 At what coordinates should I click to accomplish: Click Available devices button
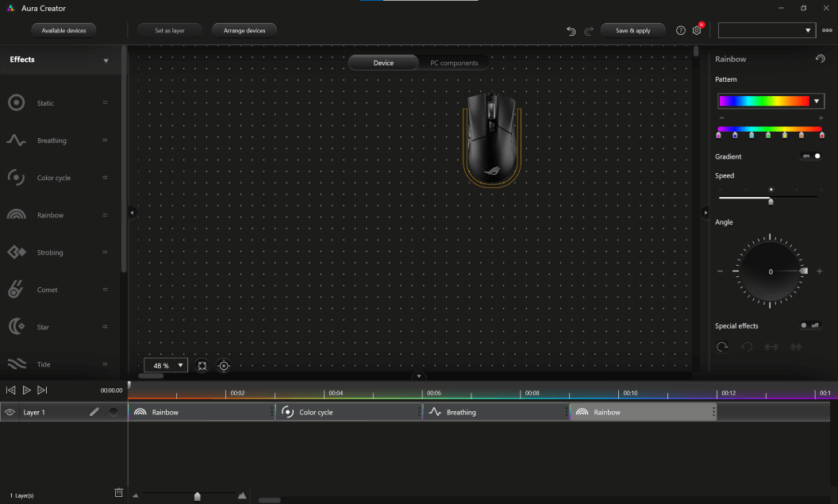coord(63,30)
